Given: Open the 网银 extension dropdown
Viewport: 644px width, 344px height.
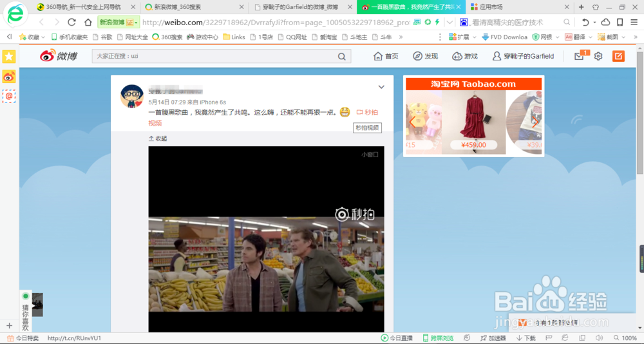Looking at the screenshot, I should 545,37.
